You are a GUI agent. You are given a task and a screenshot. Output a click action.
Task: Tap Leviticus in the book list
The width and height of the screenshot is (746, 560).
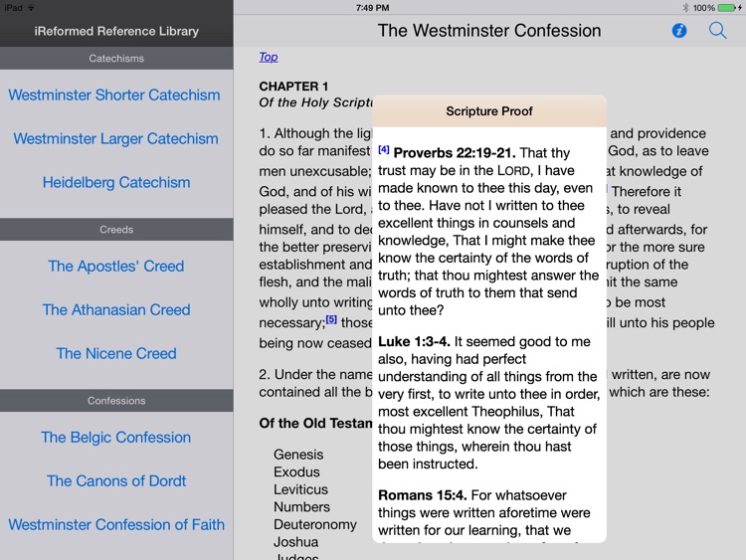coord(300,489)
